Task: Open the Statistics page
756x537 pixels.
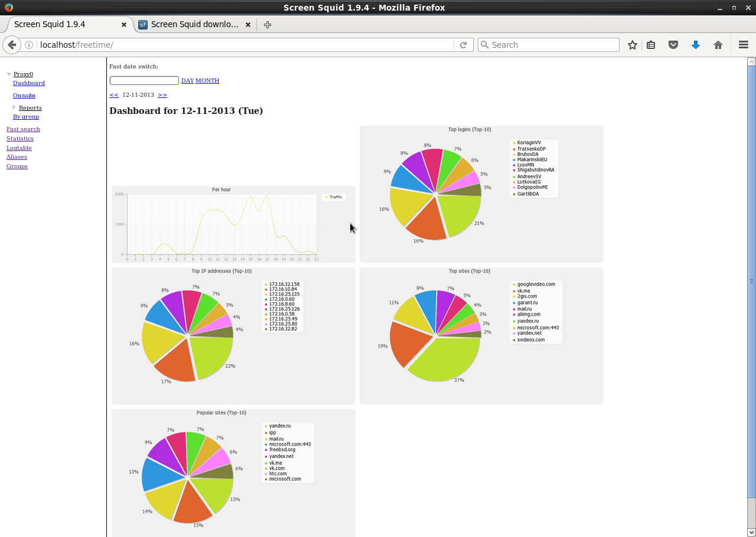Action: [20, 138]
